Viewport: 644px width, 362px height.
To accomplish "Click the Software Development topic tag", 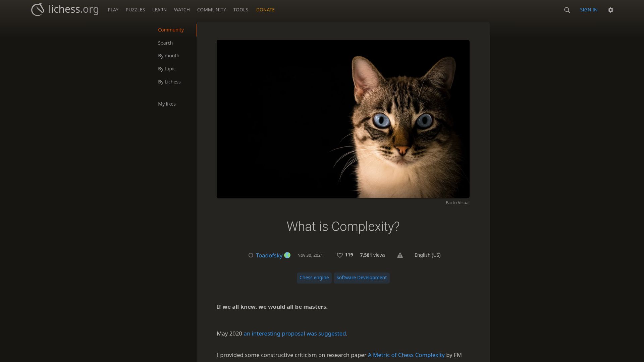I will (362, 278).
